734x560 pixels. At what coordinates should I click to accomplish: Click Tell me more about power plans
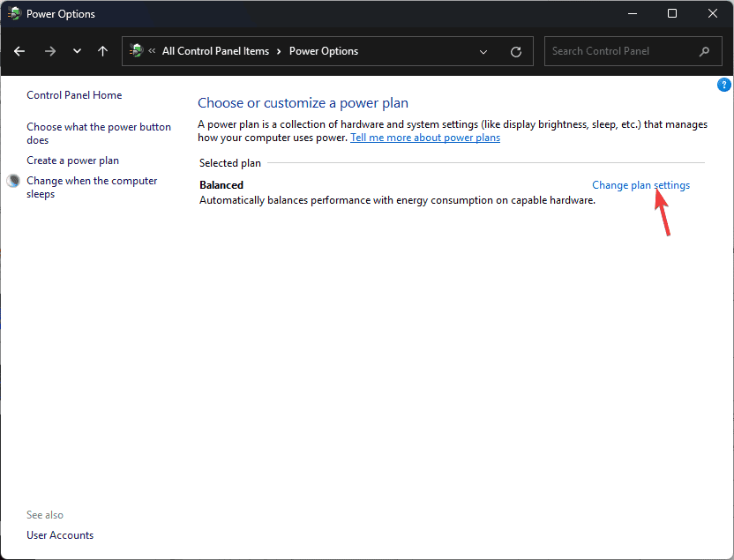click(425, 138)
